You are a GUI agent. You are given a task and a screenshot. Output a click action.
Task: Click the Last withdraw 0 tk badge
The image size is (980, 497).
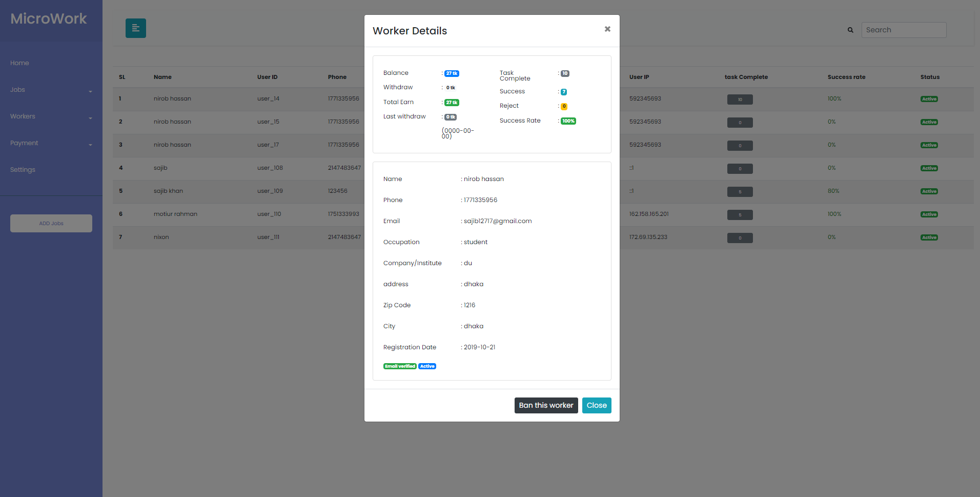[x=451, y=117]
